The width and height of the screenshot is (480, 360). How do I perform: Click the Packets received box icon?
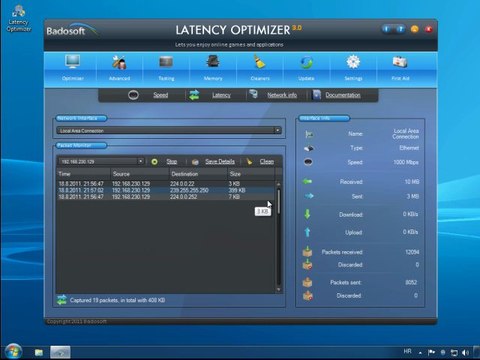click(307, 252)
